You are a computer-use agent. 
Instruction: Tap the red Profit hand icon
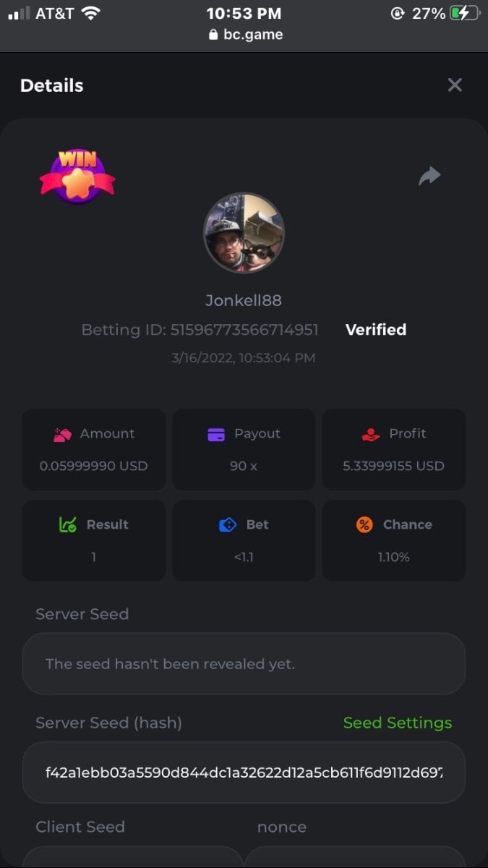coord(370,434)
